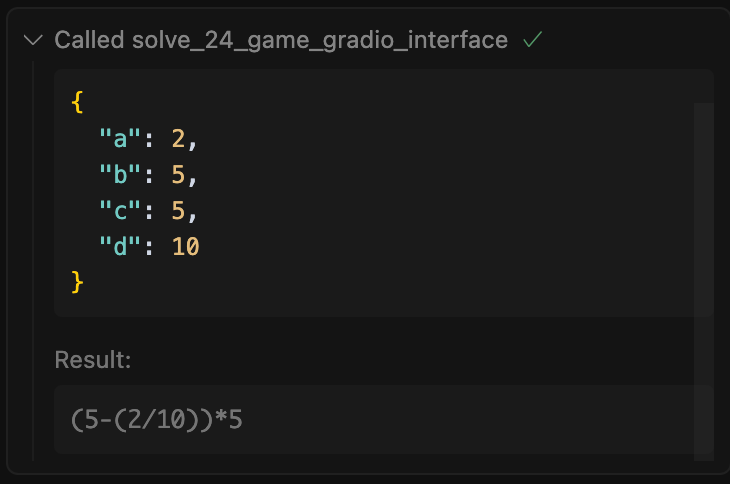Click empty space inside the arguments code block

click(x=419, y=195)
